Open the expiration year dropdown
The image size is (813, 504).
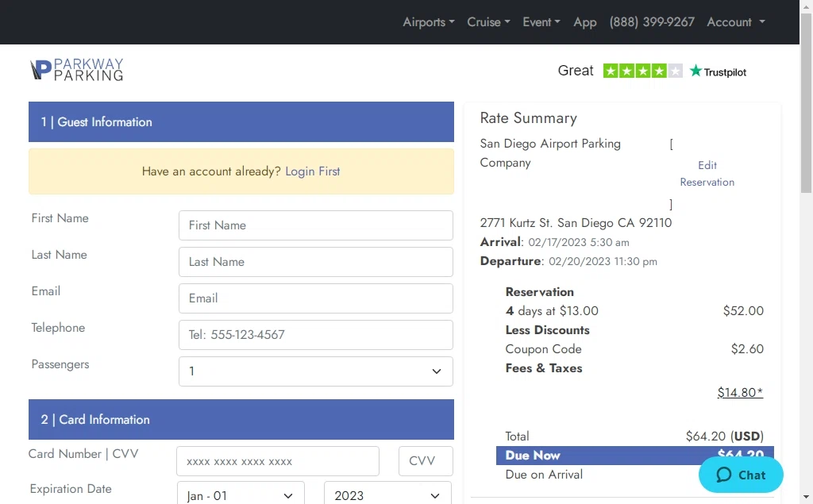(387, 495)
